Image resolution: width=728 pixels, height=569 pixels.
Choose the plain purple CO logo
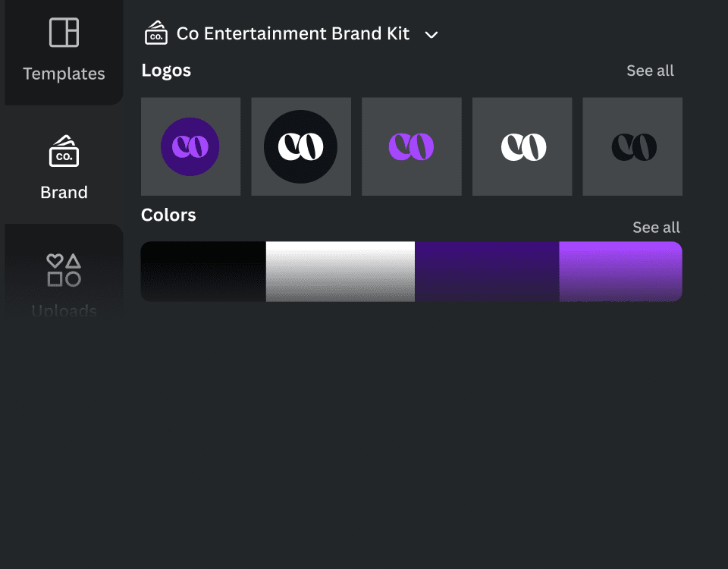411,146
